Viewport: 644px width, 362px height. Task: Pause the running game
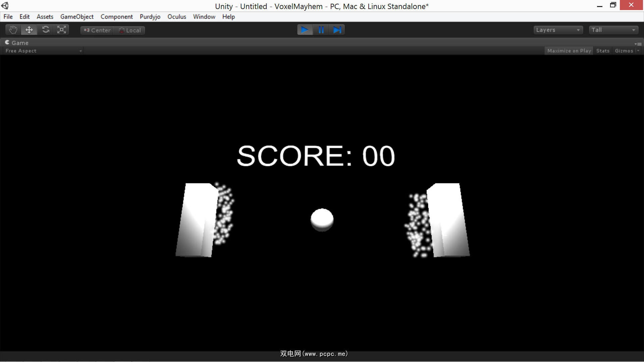(x=321, y=30)
